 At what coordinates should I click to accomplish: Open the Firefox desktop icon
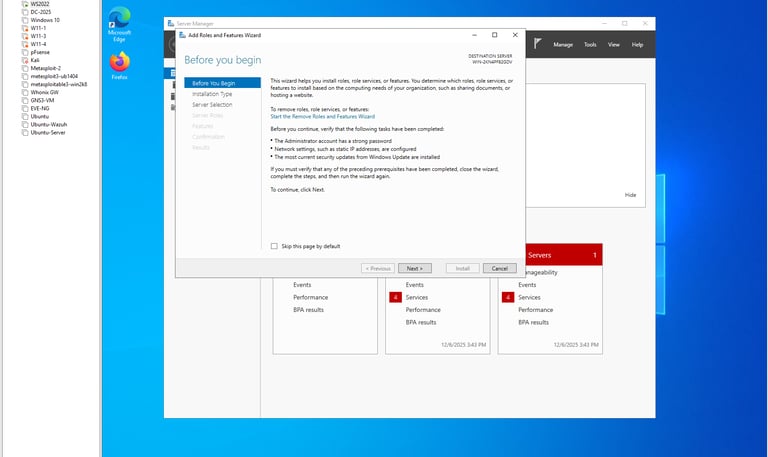(x=120, y=66)
